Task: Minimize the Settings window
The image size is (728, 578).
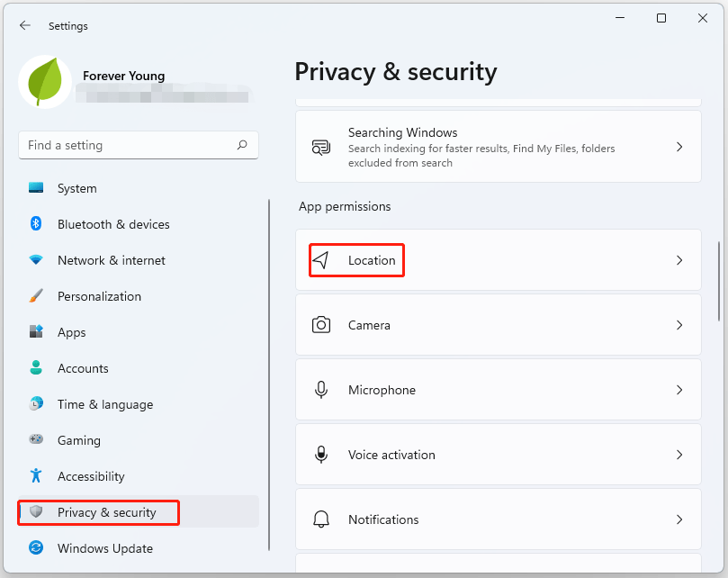Action: 620,18
